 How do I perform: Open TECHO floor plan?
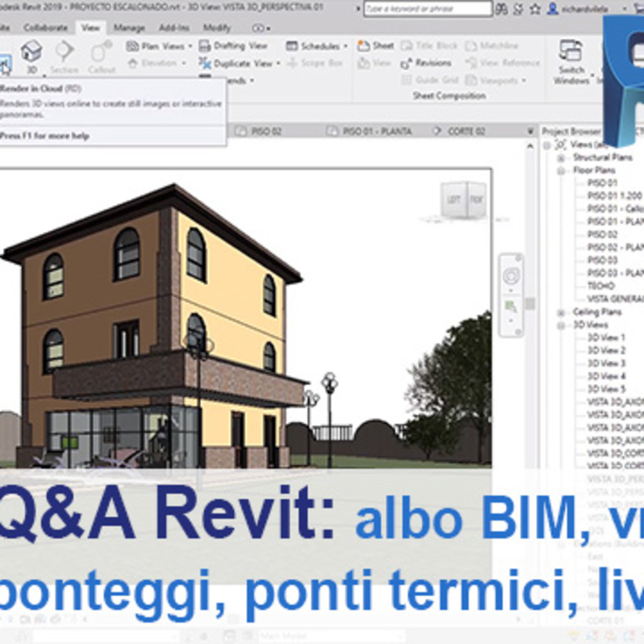point(601,286)
